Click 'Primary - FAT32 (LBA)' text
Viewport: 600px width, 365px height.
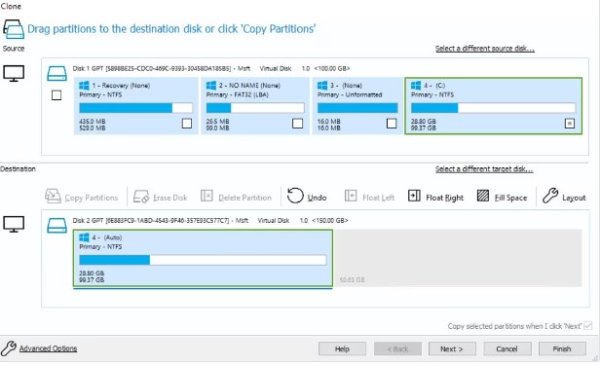[237, 95]
